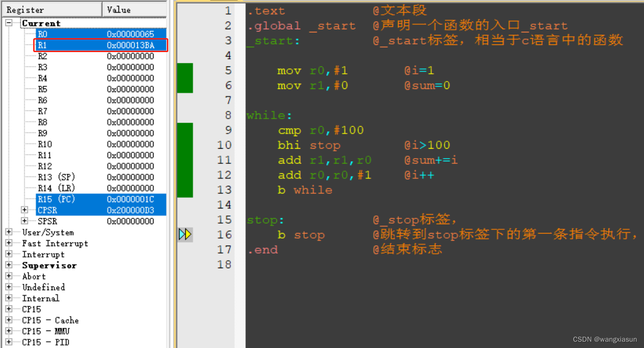Click the '@i>100' comment
Image resolution: width=644 pixels, height=348 pixels.
427,145
